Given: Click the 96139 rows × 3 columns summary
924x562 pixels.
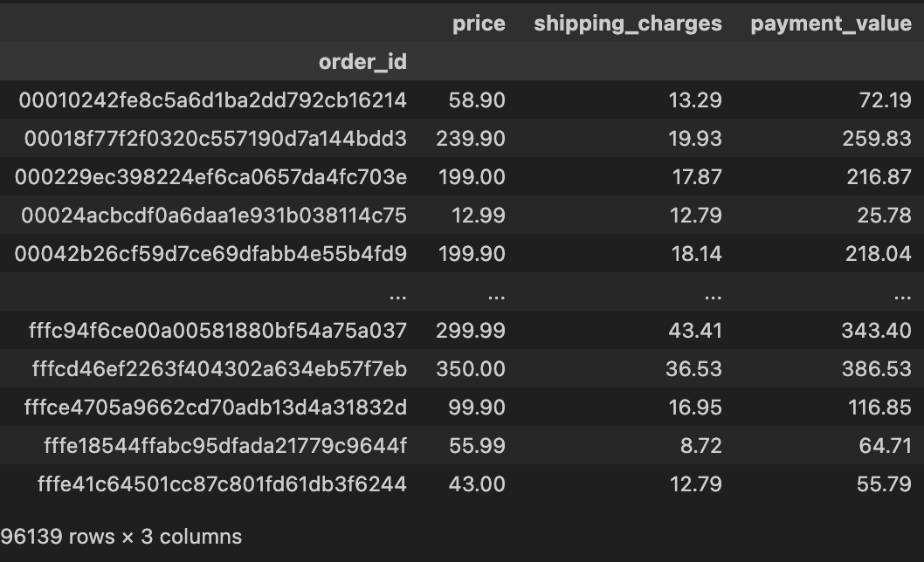Looking at the screenshot, I should (x=121, y=537).
